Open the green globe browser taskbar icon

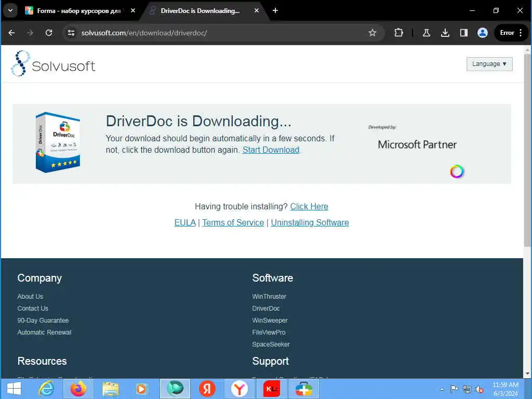tap(175, 389)
